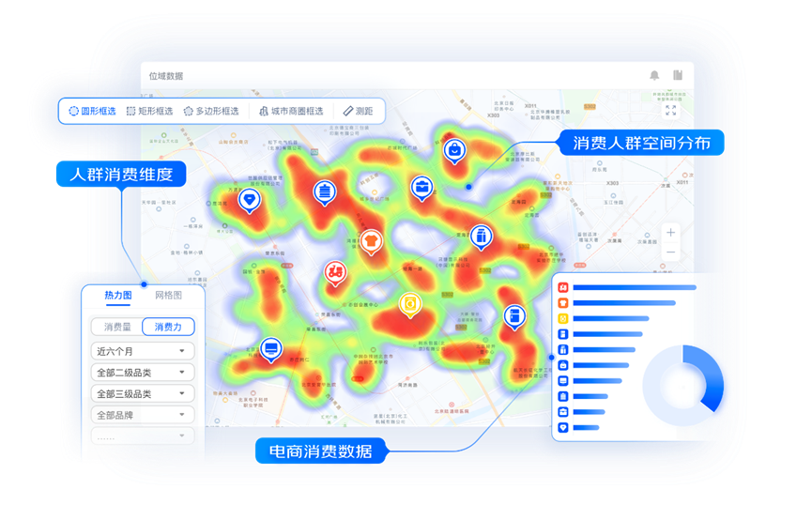Click the refrigerator map pin
The height and width of the screenshot is (520, 812).
pyautogui.click(x=514, y=316)
